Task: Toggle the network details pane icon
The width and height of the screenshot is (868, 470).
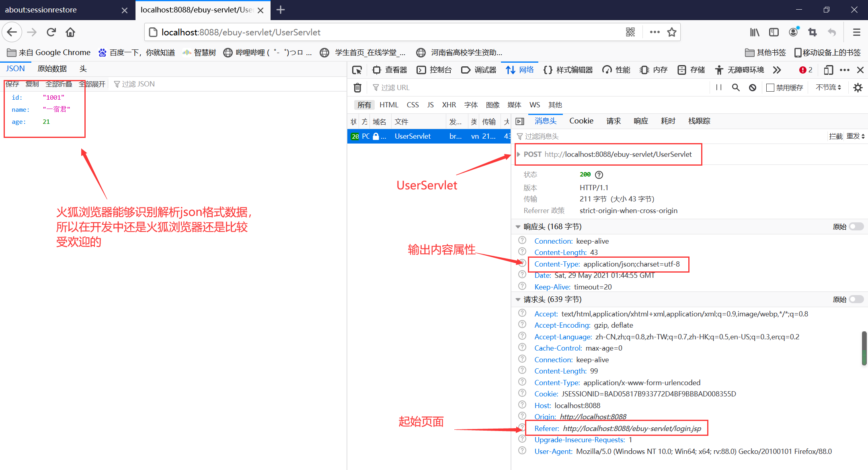Action: click(x=520, y=121)
